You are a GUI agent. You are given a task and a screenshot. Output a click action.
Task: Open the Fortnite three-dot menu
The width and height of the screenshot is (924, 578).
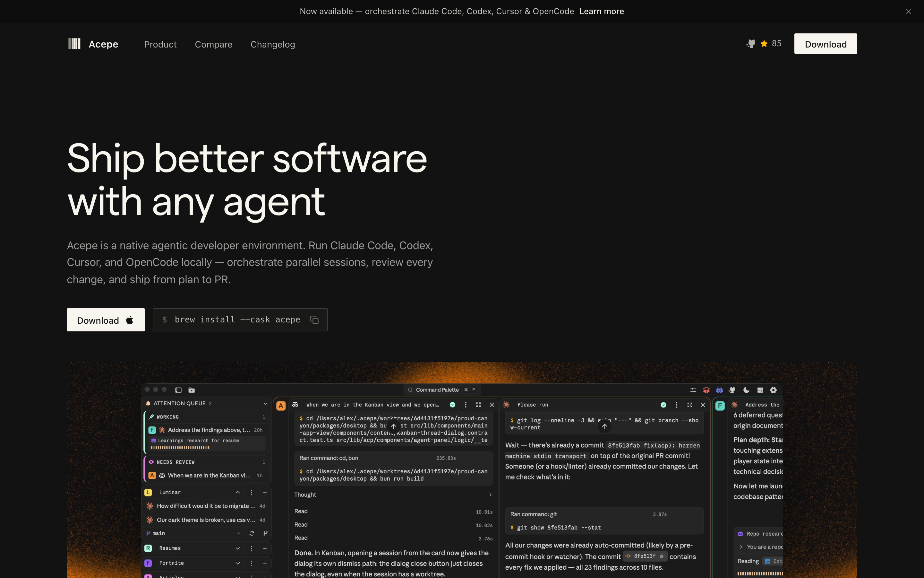[251, 563]
